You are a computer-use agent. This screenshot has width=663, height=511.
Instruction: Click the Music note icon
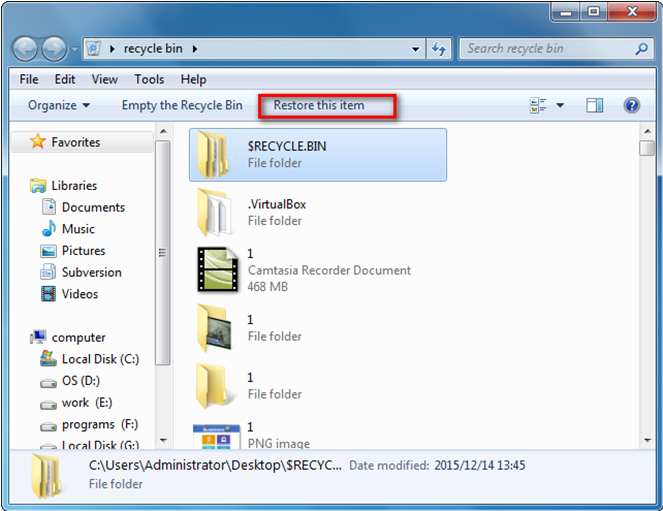(49, 229)
